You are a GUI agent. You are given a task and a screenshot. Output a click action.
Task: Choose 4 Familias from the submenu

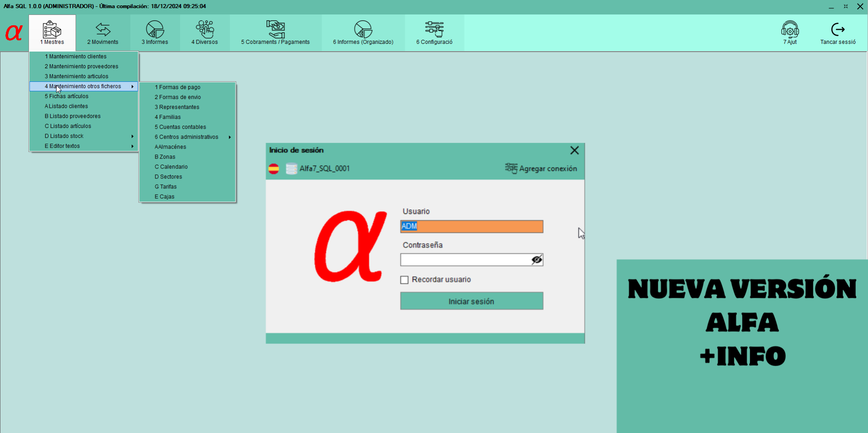(168, 117)
